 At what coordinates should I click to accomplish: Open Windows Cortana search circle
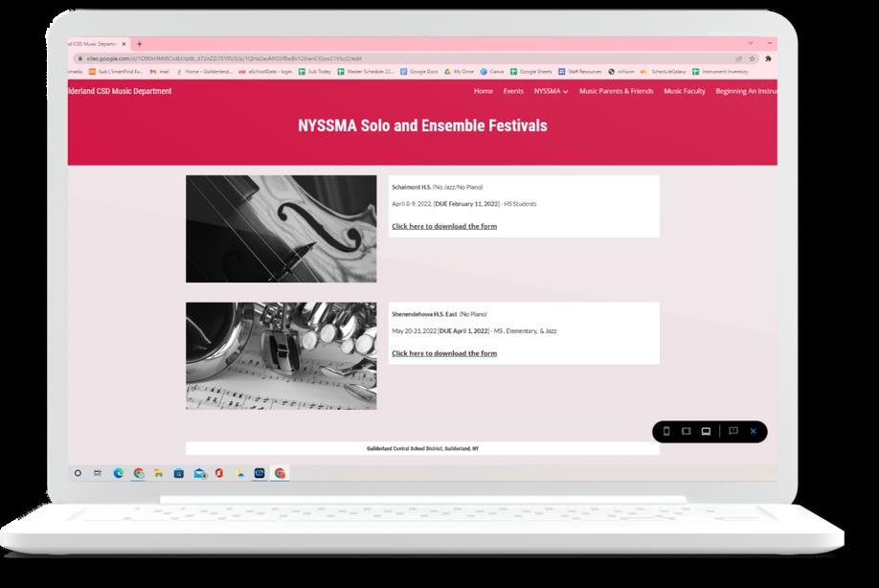point(78,473)
